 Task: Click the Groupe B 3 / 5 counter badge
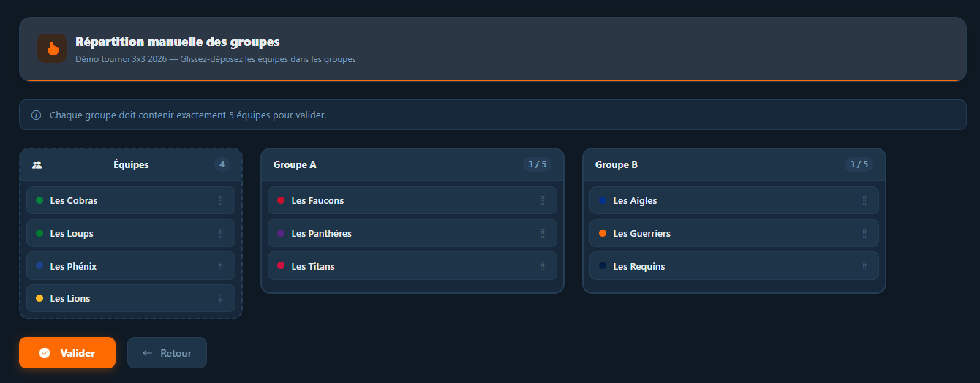[x=859, y=164]
